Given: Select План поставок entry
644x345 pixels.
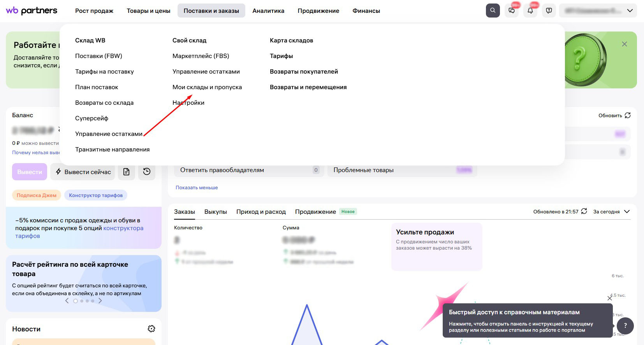Looking at the screenshot, I should tap(97, 87).
